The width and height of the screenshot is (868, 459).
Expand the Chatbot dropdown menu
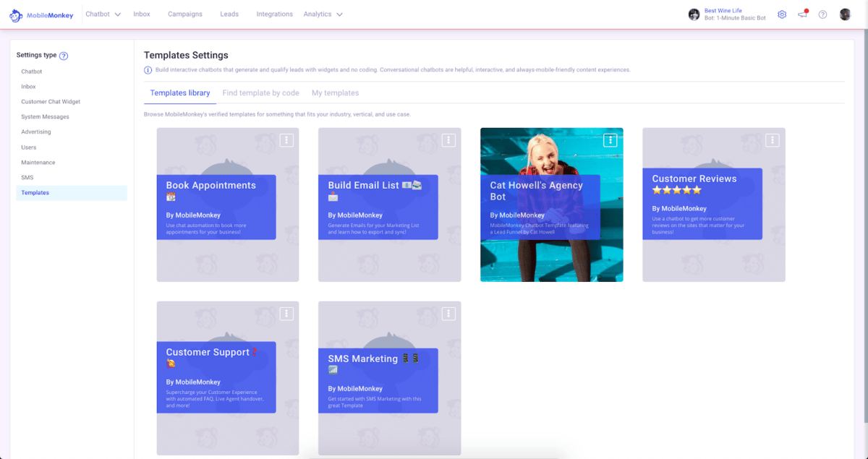[x=103, y=14]
